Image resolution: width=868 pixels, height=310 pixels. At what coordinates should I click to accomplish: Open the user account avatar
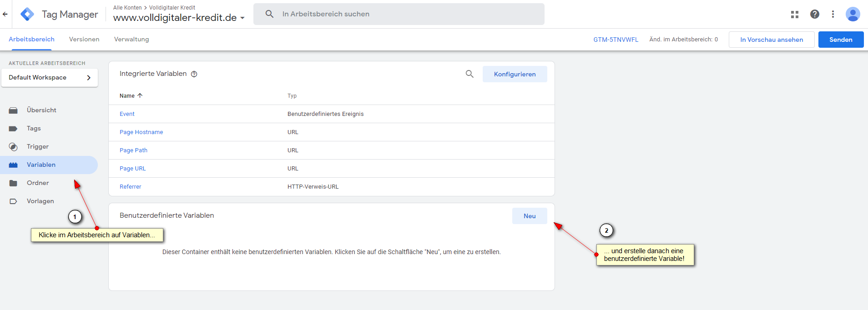pyautogui.click(x=853, y=14)
